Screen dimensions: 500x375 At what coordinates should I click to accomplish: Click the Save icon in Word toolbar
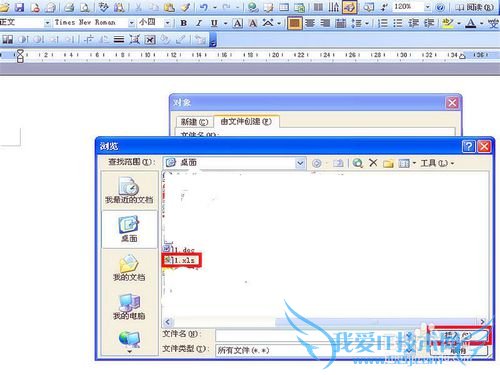pos(20,7)
